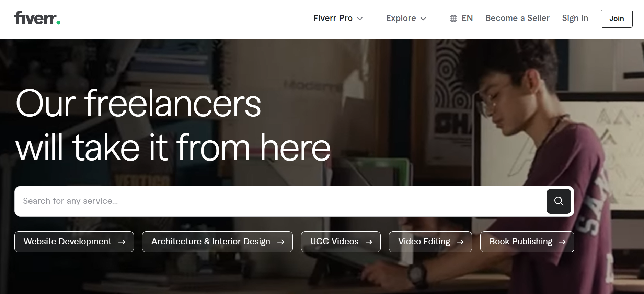The width and height of the screenshot is (644, 294).
Task: Click the arrow icon on Video Editing
Action: tap(460, 242)
